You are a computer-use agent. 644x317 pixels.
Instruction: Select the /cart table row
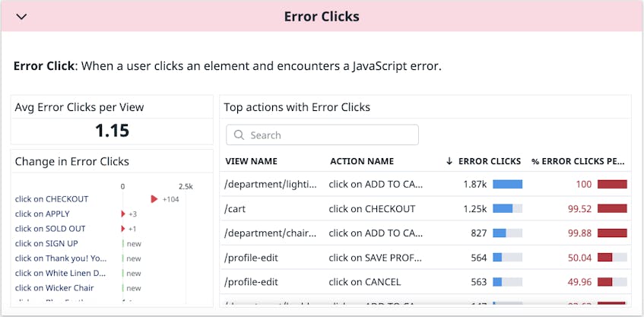425,208
